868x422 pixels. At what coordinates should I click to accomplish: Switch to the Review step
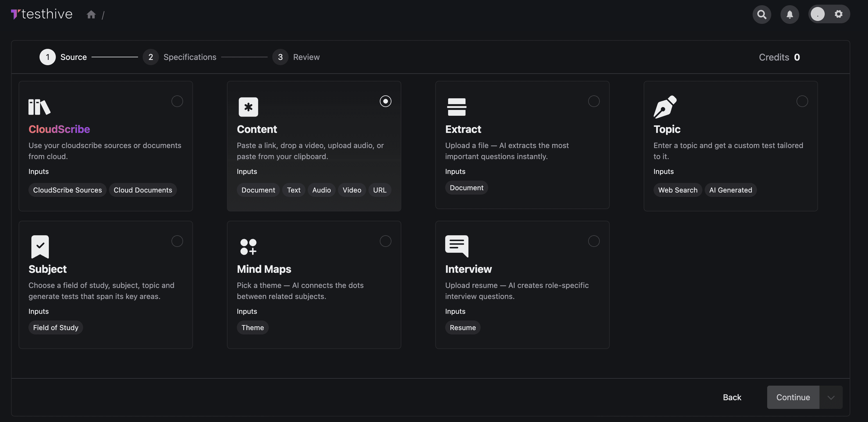click(x=280, y=57)
